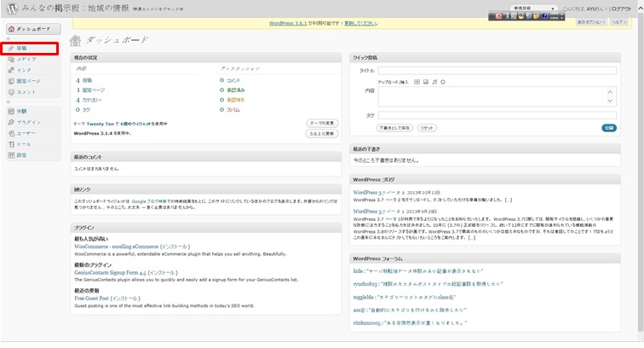Screen dimensions: 644x348
Task: Collapse the 現在の状況 widget header
Action: point(206,58)
